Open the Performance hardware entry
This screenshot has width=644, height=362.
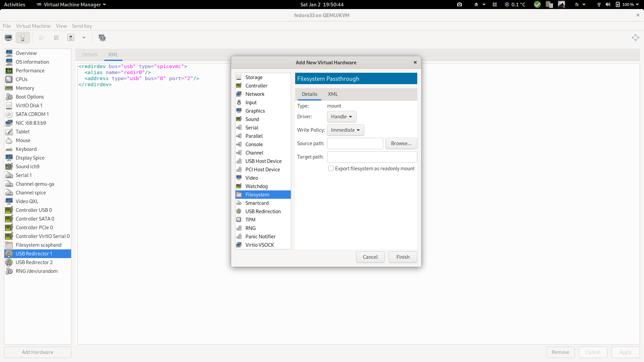(38, 70)
